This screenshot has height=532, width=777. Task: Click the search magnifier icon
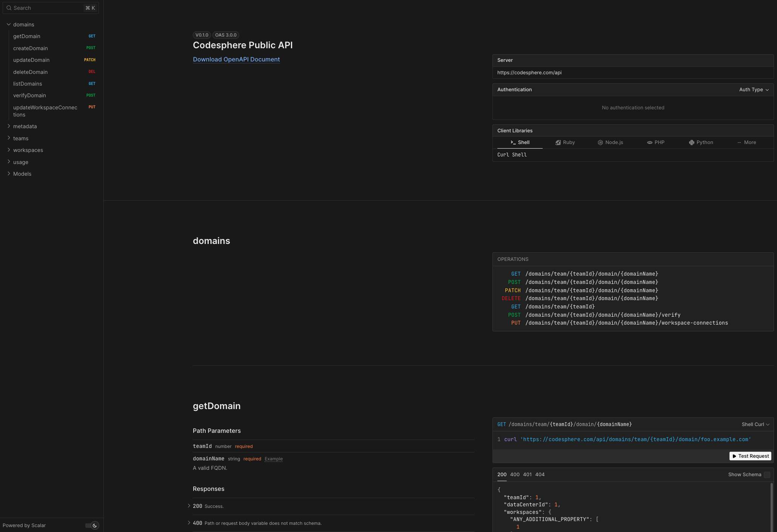[9, 8]
